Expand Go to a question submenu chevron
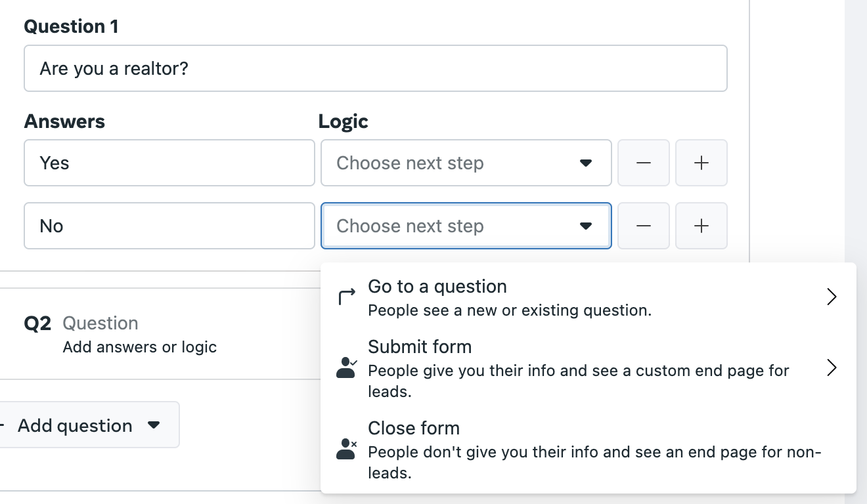This screenshot has width=867, height=504. coord(832,297)
